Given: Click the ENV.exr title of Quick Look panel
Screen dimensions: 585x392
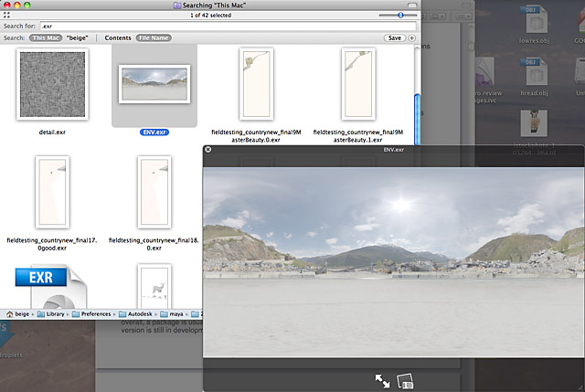Looking at the screenshot, I should pos(394,150).
